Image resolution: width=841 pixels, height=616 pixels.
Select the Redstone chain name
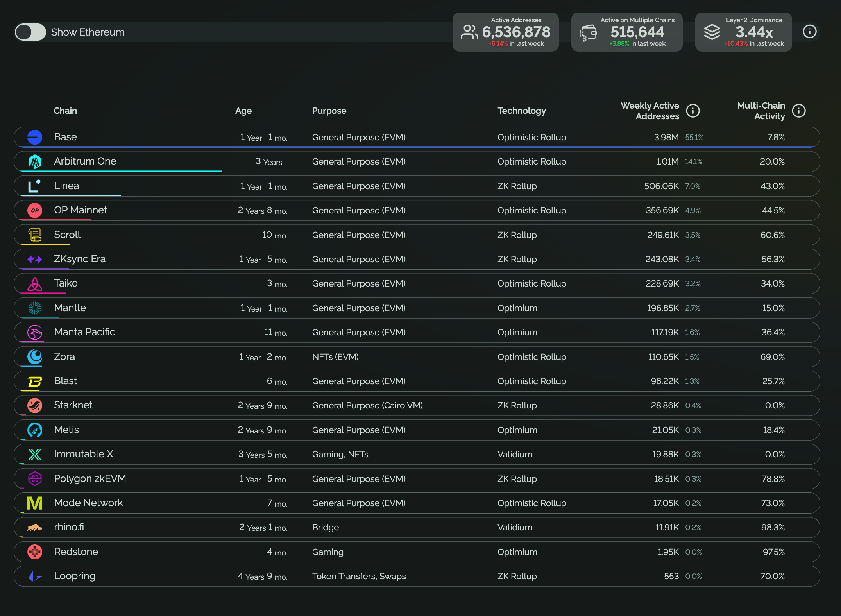coord(76,552)
